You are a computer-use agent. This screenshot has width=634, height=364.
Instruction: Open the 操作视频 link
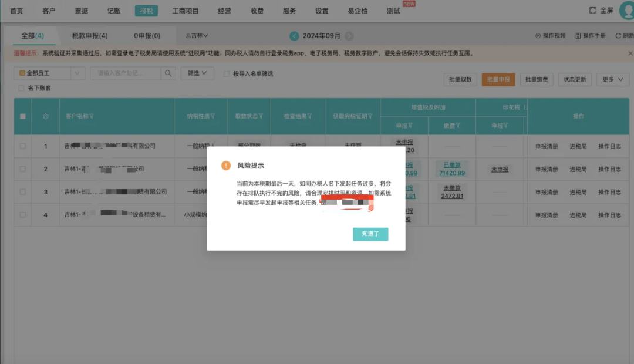(x=550, y=36)
